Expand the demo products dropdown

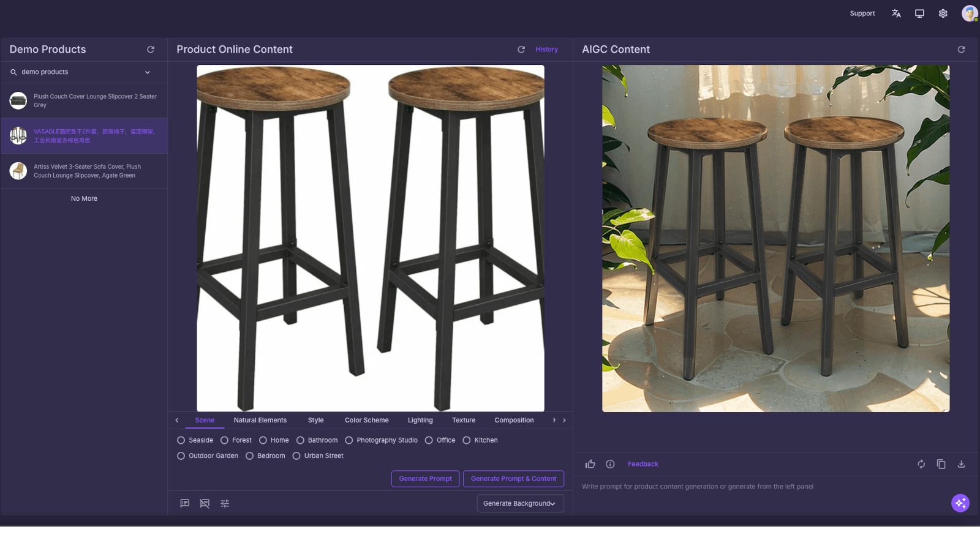coord(147,72)
